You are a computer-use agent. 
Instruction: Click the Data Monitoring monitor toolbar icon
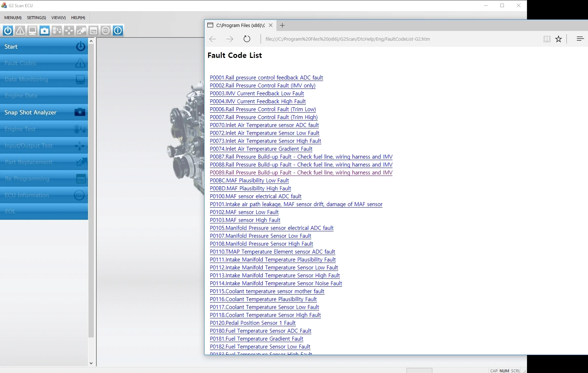32,31
